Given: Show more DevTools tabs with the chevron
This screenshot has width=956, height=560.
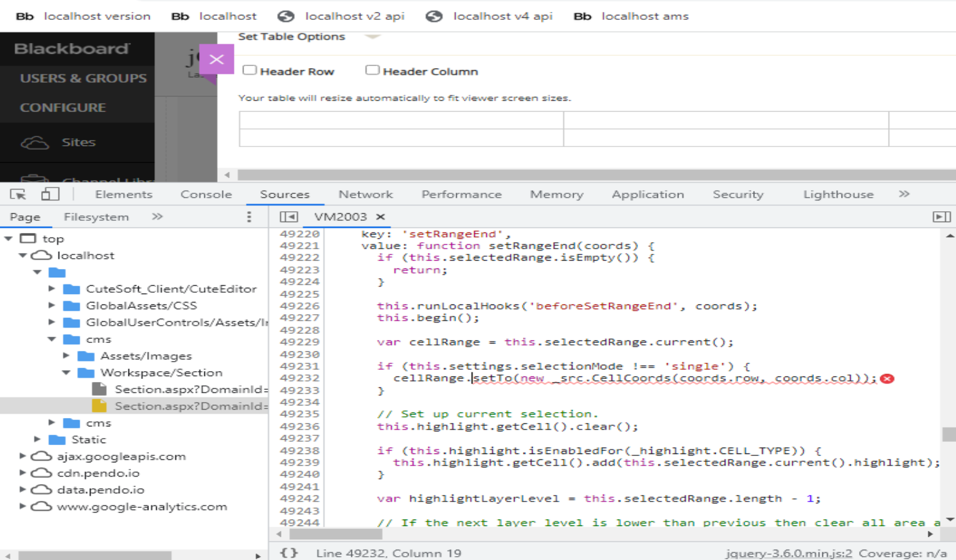Looking at the screenshot, I should [x=904, y=194].
